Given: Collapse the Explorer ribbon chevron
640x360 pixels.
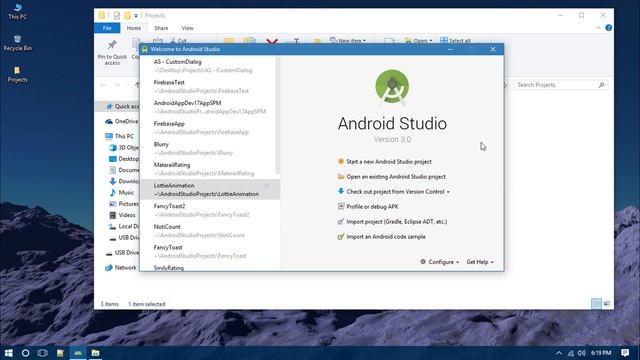Looking at the screenshot, I should tap(598, 28).
